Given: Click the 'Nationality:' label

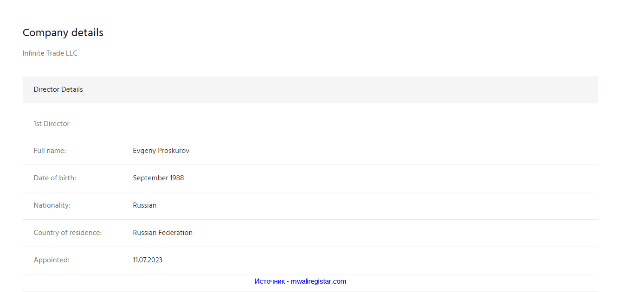Looking at the screenshot, I should [52, 205].
